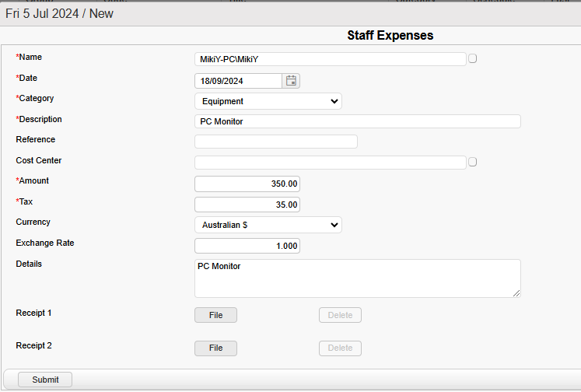Click the empty Cost Center input field
Viewport: 581px width, 392px height.
point(330,163)
